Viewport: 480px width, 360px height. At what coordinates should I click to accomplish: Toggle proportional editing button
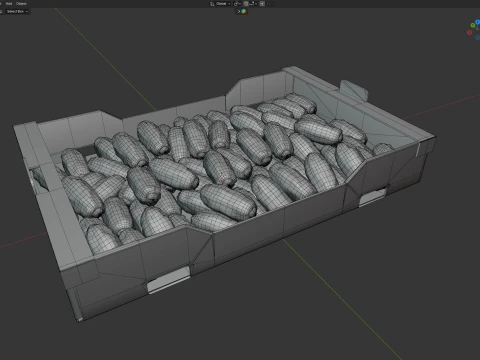(262, 4)
